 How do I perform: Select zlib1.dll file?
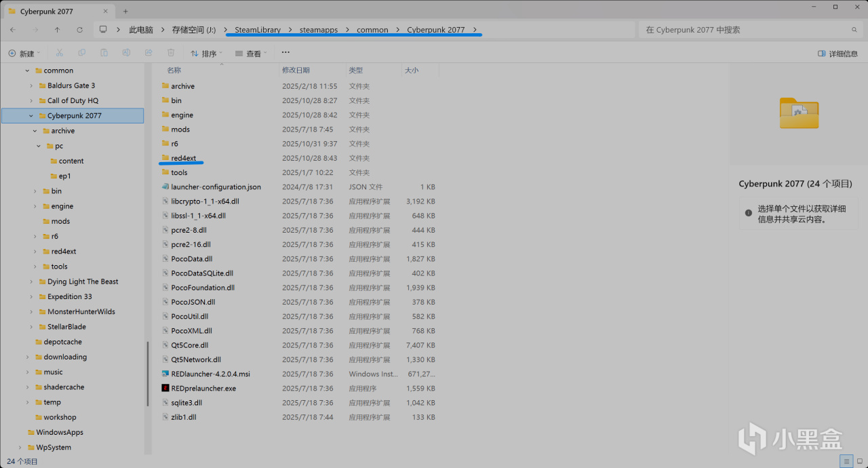pyautogui.click(x=184, y=417)
